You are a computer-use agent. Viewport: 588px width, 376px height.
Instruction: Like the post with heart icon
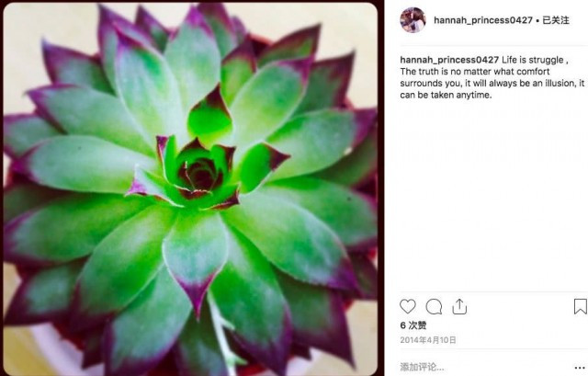point(408,306)
